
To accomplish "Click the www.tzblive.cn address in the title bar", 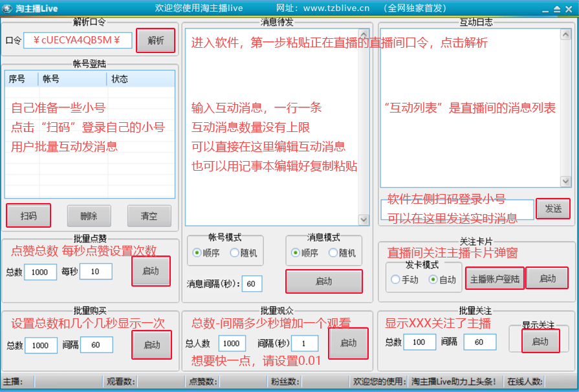I will (336, 8).
